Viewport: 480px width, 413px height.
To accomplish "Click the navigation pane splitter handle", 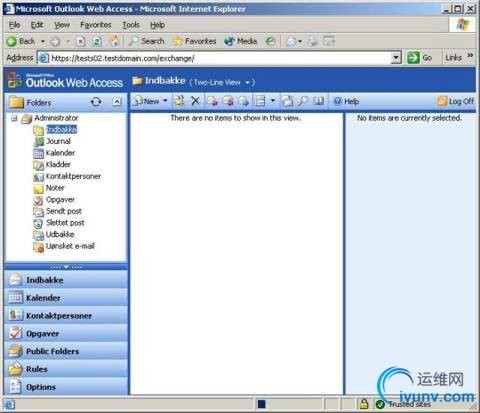I will [66, 267].
